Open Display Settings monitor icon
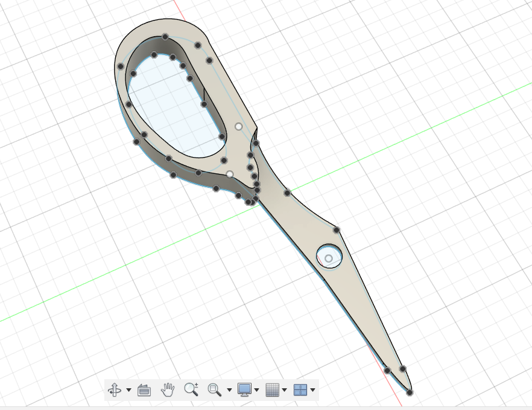The image size is (532, 410). tap(245, 389)
